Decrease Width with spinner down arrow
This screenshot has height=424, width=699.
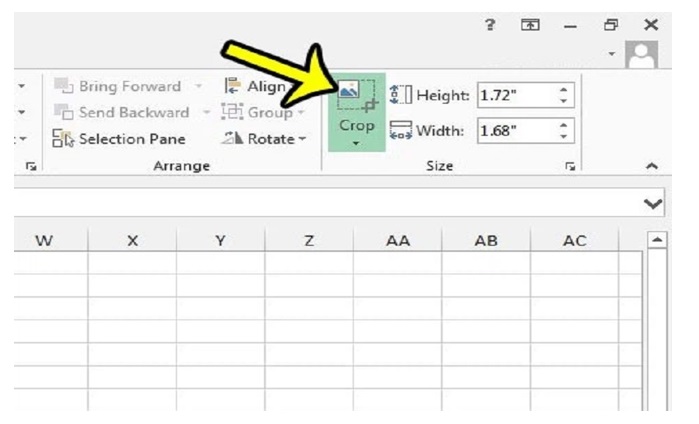click(565, 136)
